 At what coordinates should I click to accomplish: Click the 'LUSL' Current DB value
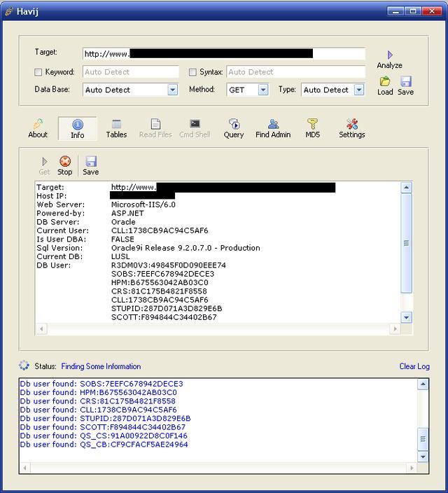click(x=120, y=256)
